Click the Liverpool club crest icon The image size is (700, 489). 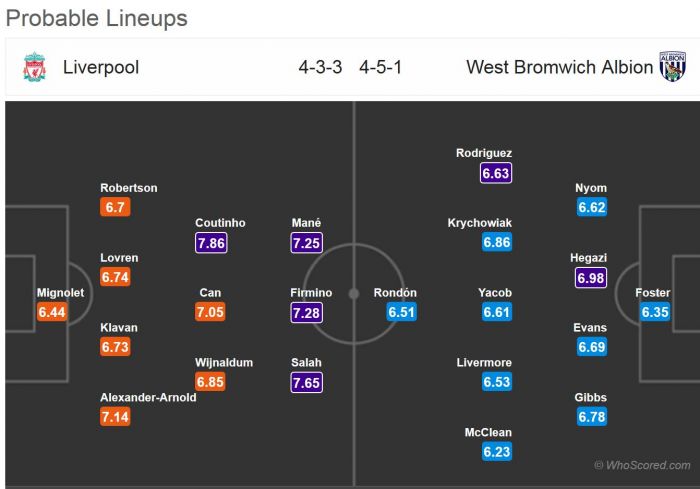[34, 68]
